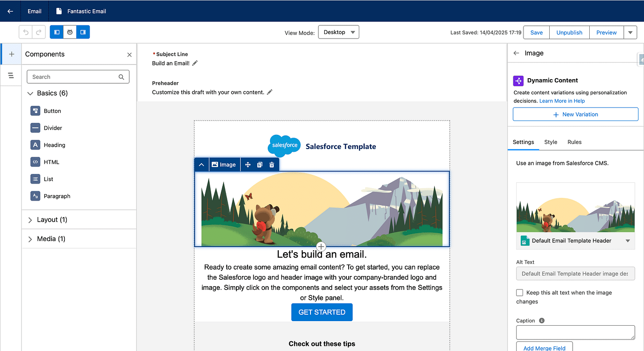This screenshot has height=351, width=644.
Task: Switch to the Rules tab
Action: (x=574, y=142)
